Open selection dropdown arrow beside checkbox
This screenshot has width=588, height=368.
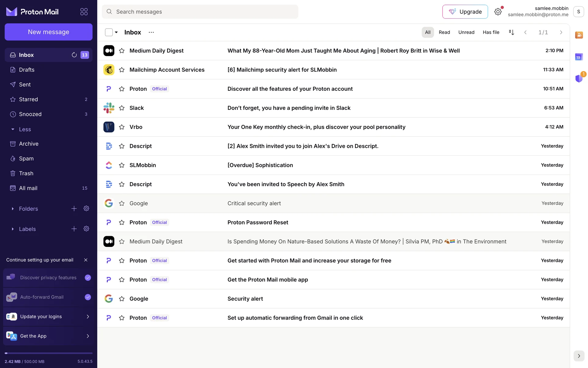[x=116, y=32]
